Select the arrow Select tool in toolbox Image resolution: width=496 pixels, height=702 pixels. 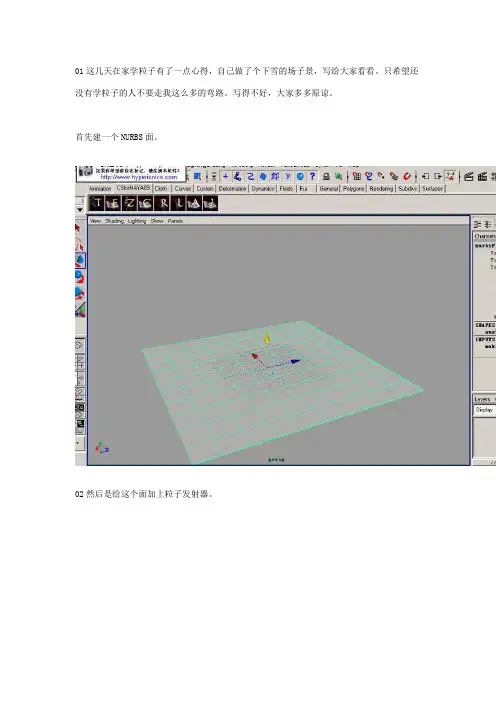(78, 228)
